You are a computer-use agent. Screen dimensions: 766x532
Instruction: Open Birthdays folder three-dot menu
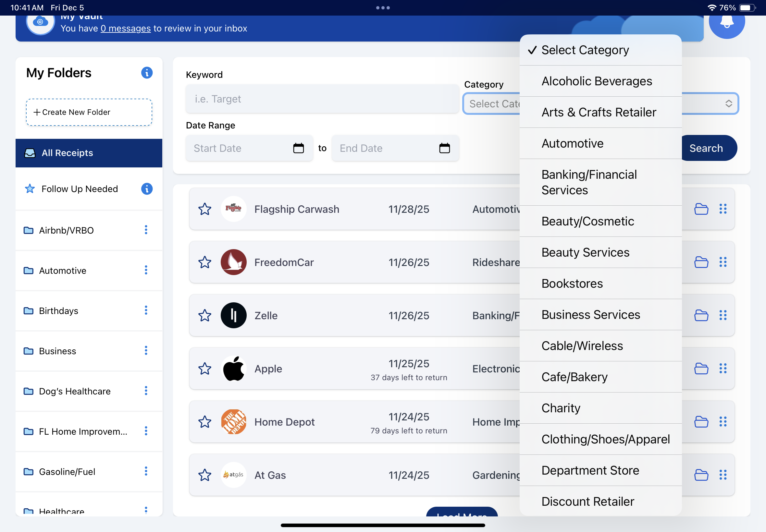[x=146, y=310]
